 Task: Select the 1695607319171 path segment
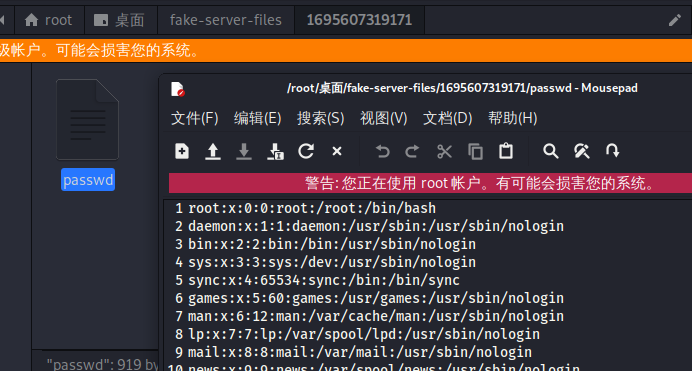[359, 20]
